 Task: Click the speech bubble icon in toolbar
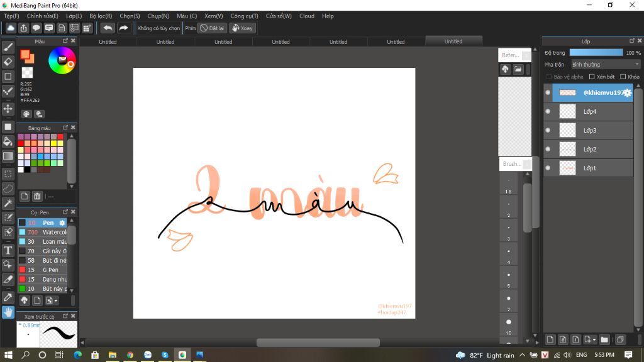click(x=36, y=28)
